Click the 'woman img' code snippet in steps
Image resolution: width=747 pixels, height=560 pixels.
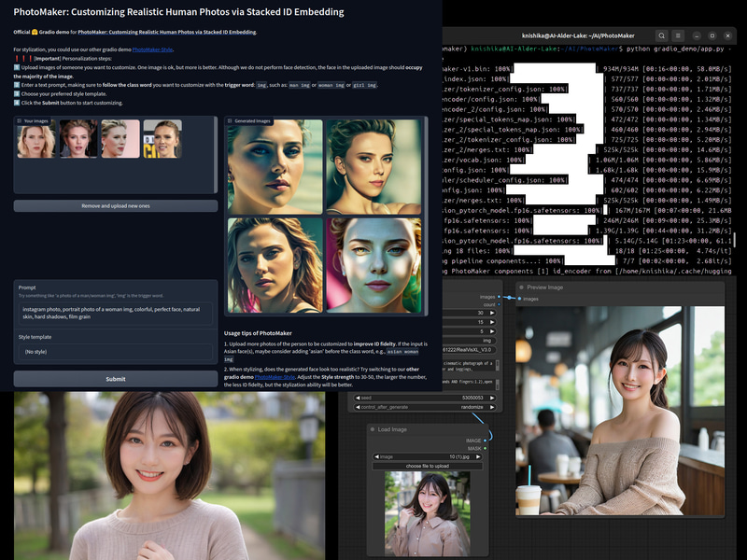point(331,85)
